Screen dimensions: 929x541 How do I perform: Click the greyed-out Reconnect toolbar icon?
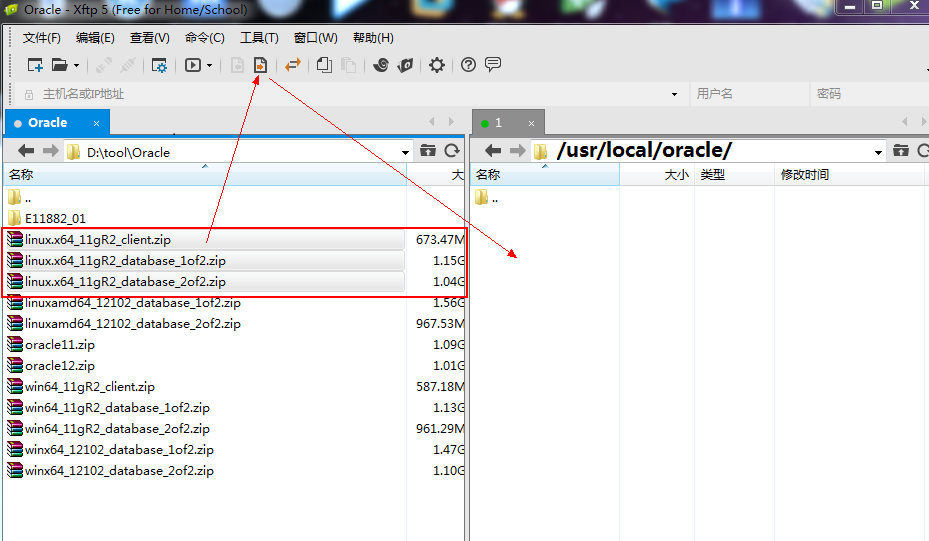(x=104, y=65)
